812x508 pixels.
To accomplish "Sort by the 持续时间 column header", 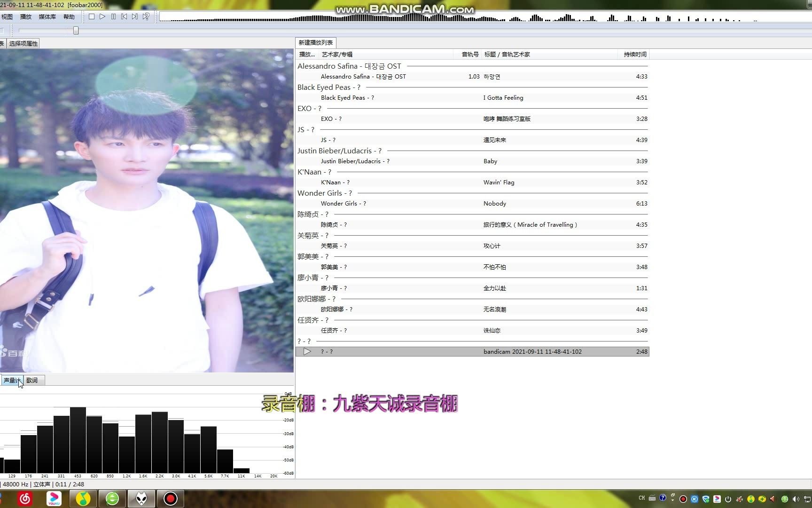I will [633, 54].
